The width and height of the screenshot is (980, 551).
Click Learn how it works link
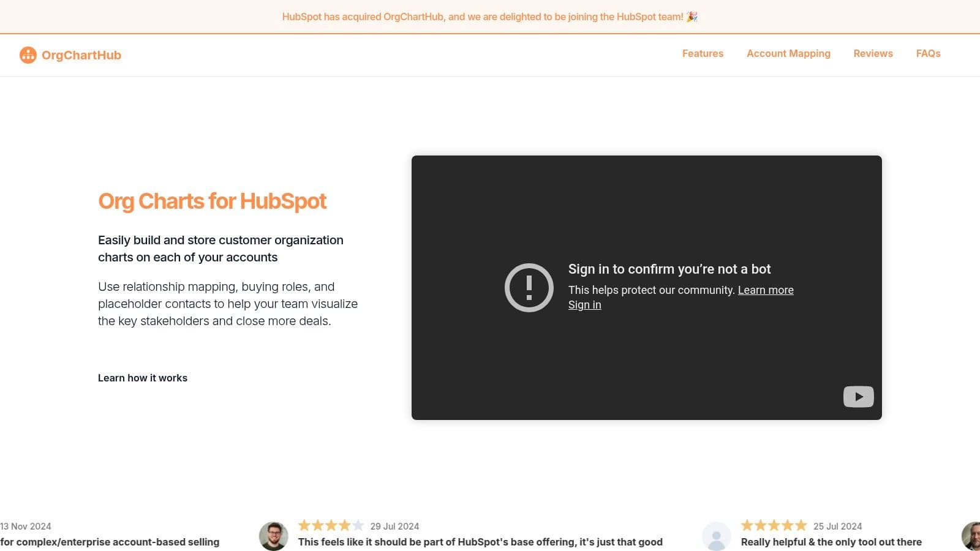[x=143, y=378]
